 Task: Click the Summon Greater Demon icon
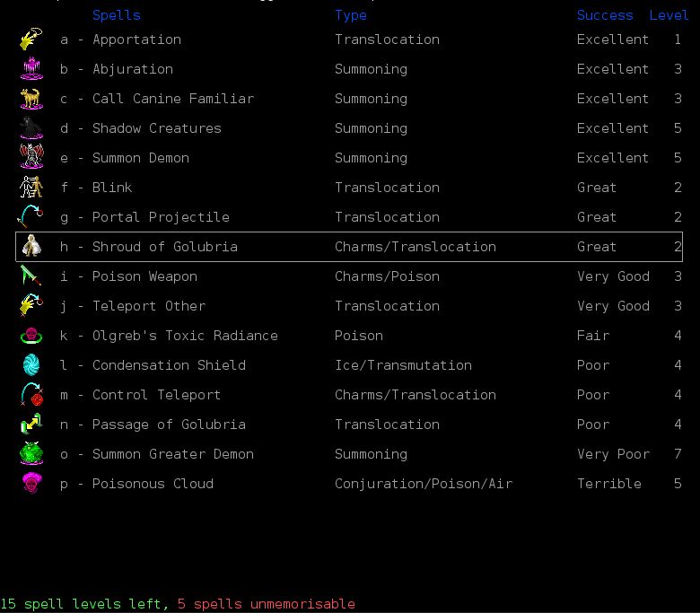point(31,454)
